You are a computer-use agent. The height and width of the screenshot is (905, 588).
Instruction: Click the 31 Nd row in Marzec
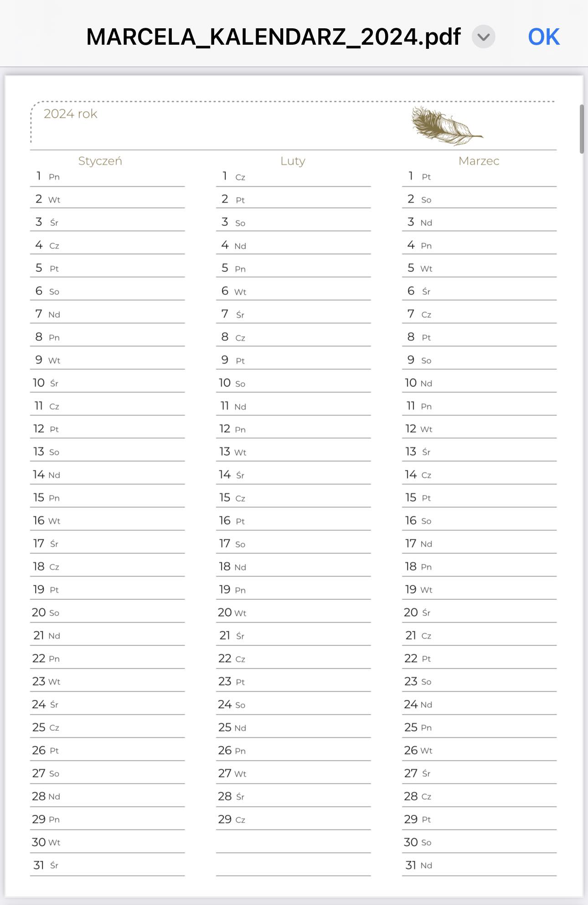click(480, 865)
